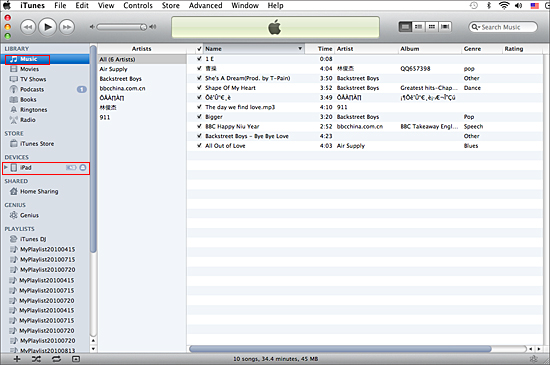
Task: Toggle shuffle at the bottom bar
Action: tap(36, 359)
